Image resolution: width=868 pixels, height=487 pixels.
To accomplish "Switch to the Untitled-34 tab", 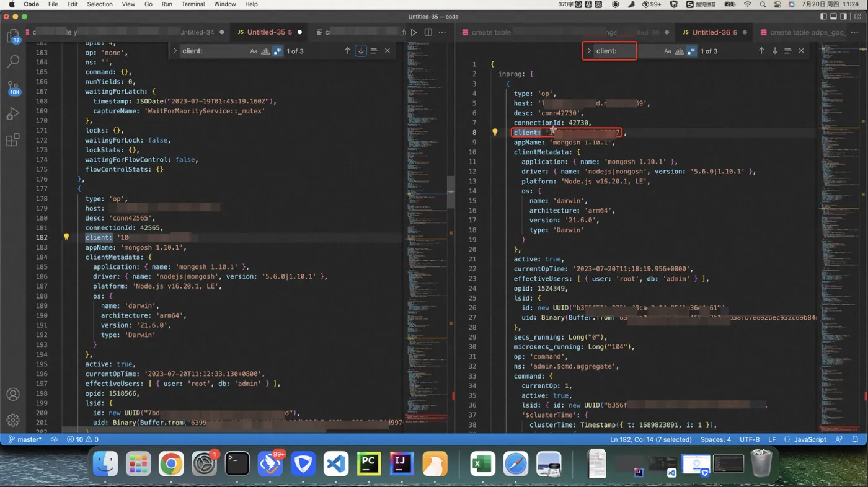I will coord(197,32).
